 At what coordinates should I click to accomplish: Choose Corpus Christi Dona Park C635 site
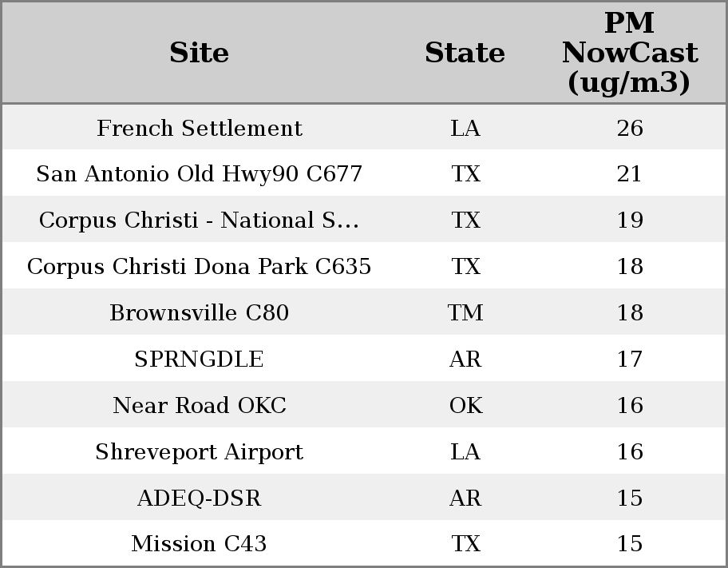coord(199,266)
